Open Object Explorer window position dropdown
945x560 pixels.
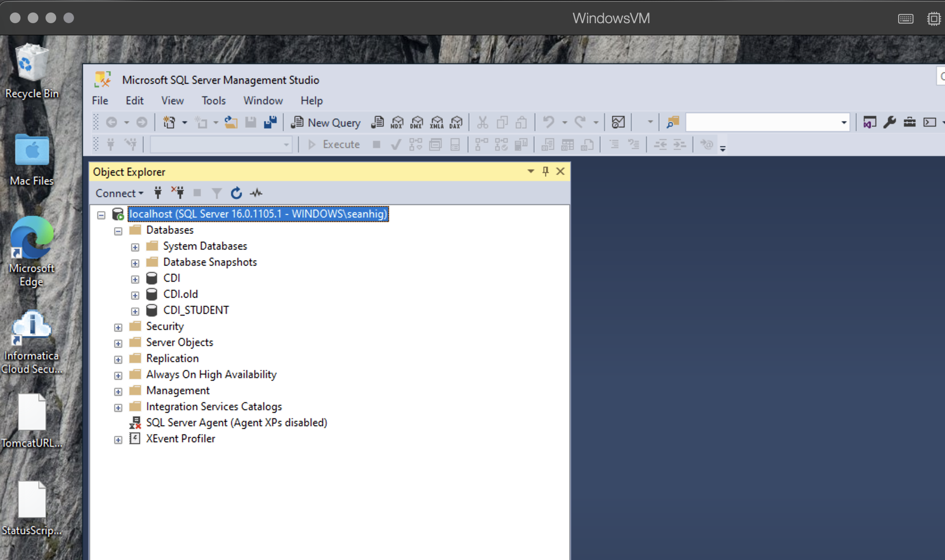531,171
